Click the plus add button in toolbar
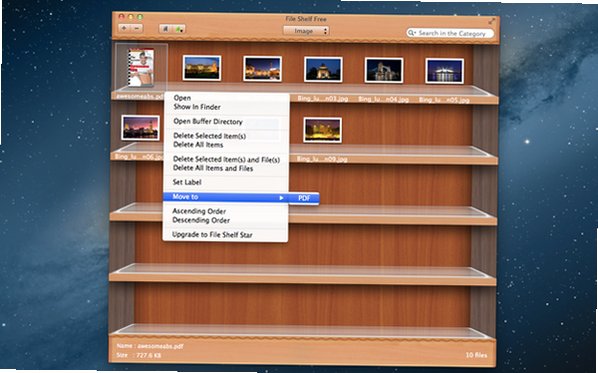Image resolution: width=598 pixels, height=373 pixels. point(124,29)
